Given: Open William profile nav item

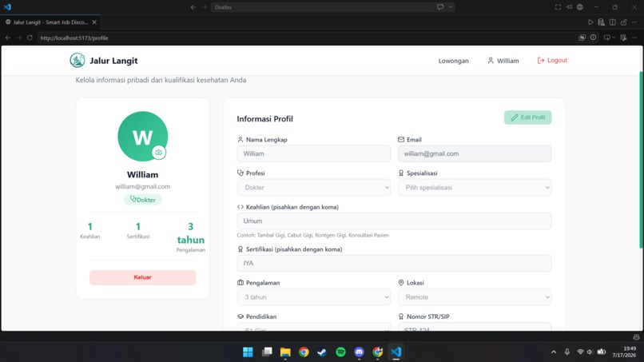Looking at the screenshot, I should point(503,61).
